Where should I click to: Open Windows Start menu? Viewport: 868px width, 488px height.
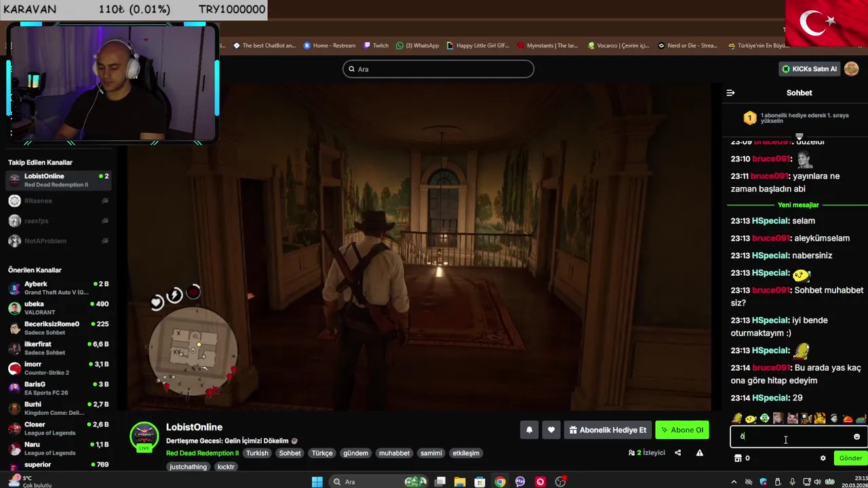pyautogui.click(x=317, y=482)
